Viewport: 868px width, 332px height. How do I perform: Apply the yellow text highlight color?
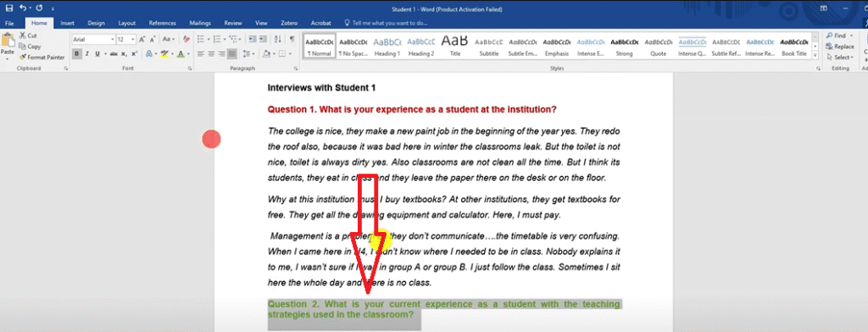click(164, 53)
